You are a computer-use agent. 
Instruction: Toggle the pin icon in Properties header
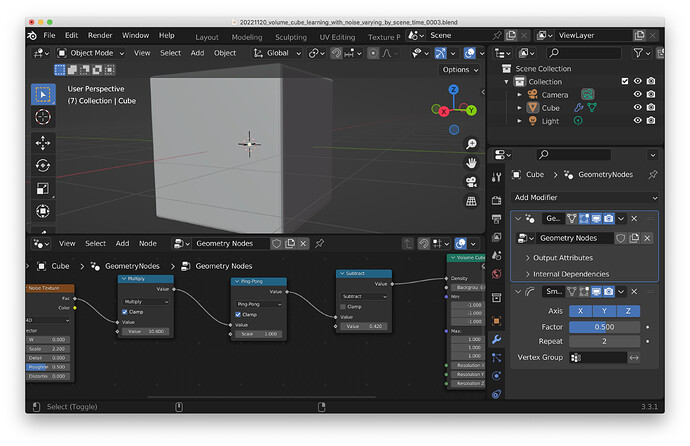(653, 175)
